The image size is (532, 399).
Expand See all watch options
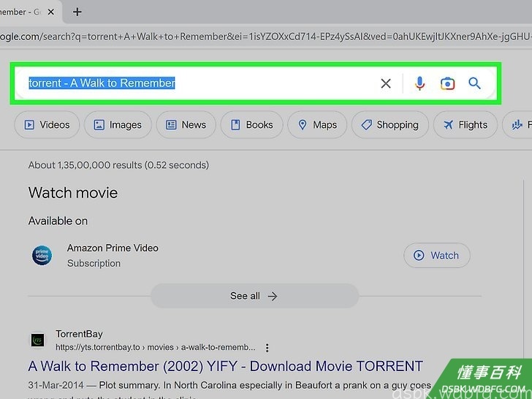[x=254, y=296]
